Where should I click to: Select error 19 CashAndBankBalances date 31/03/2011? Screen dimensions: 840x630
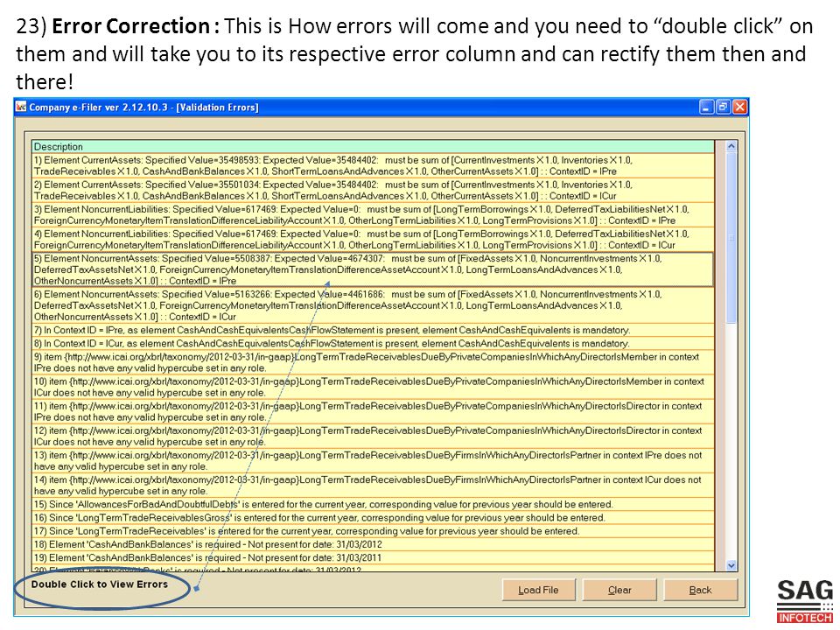pos(373,557)
